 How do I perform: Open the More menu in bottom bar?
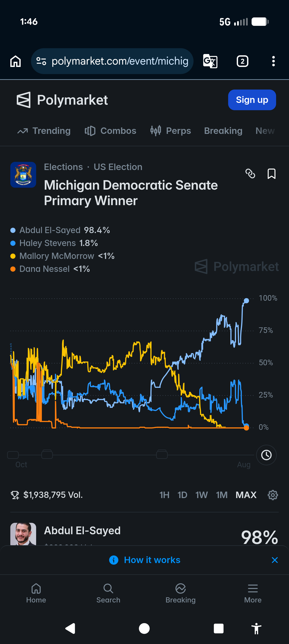[x=253, y=593]
